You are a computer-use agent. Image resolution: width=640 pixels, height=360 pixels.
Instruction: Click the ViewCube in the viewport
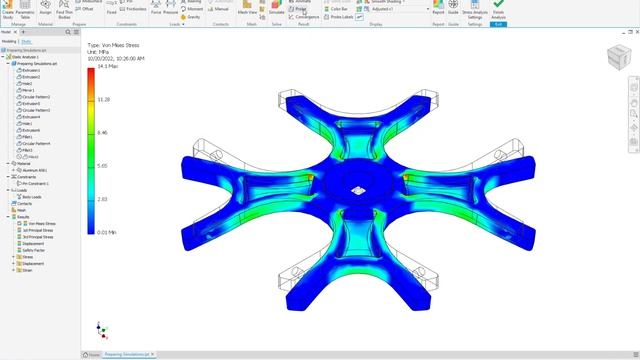click(619, 57)
